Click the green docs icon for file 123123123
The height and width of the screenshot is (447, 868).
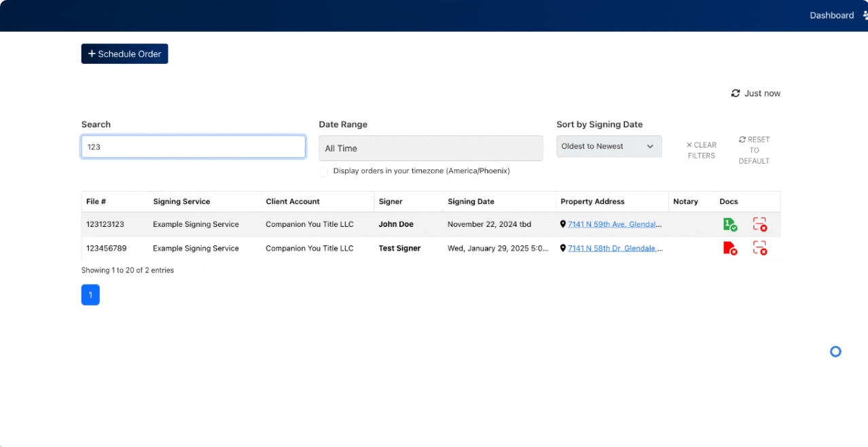point(729,225)
